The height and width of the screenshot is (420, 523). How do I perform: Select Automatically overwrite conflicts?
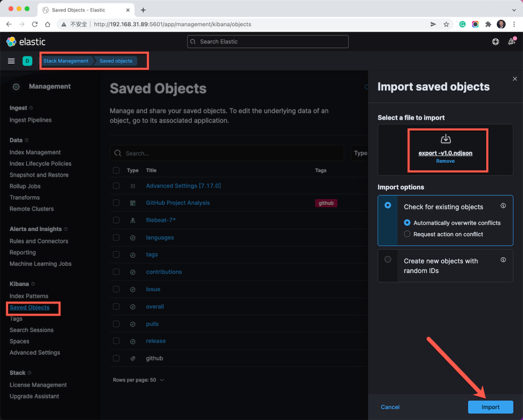coord(407,222)
